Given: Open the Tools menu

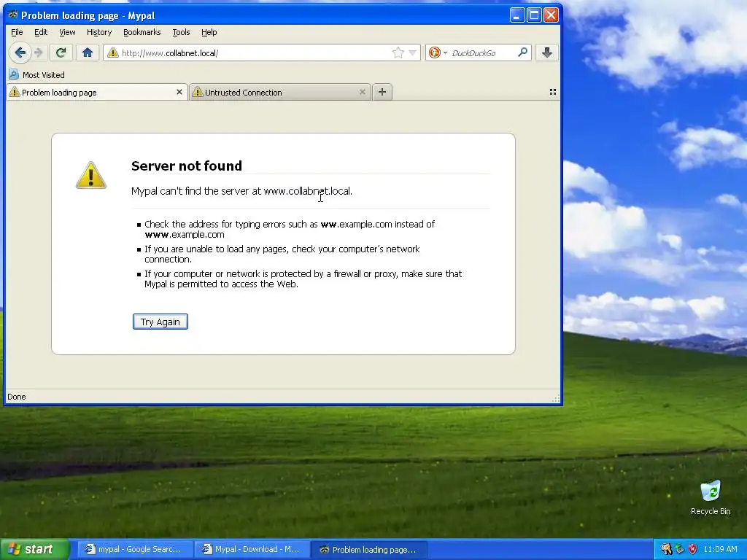Looking at the screenshot, I should pos(181,32).
